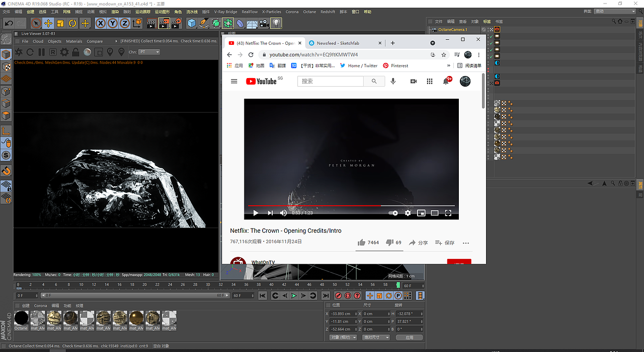Click Render to Picture Viewer icon
644x352 pixels.
164,23
